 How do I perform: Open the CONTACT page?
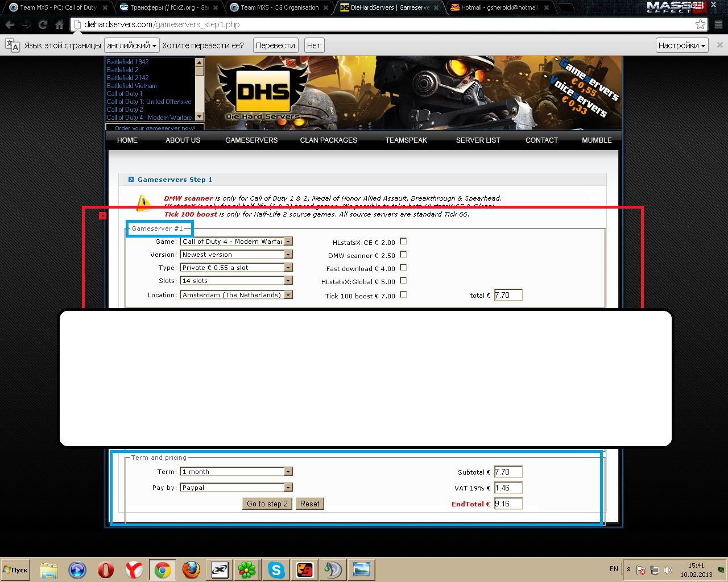pyautogui.click(x=542, y=140)
